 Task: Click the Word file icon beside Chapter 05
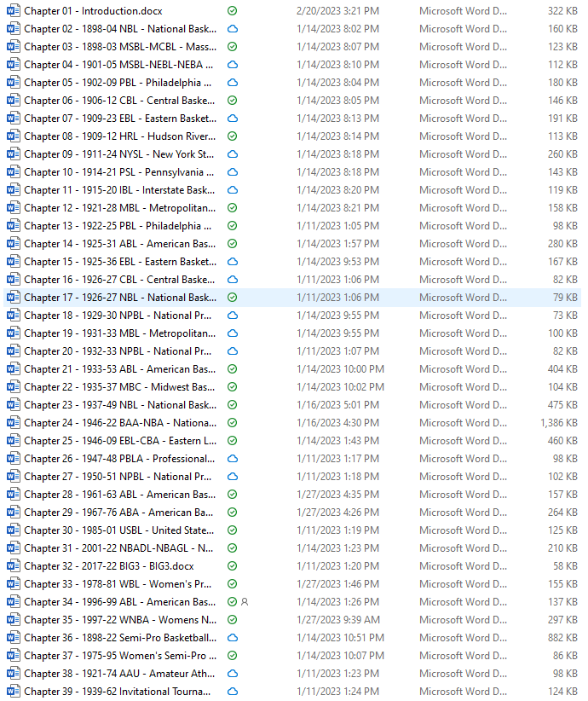(14, 82)
